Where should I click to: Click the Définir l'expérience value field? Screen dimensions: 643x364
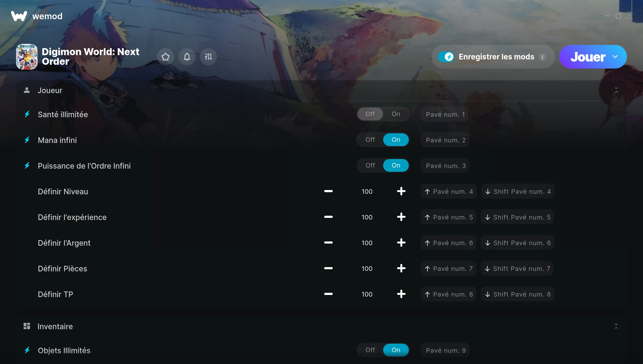[x=367, y=217]
